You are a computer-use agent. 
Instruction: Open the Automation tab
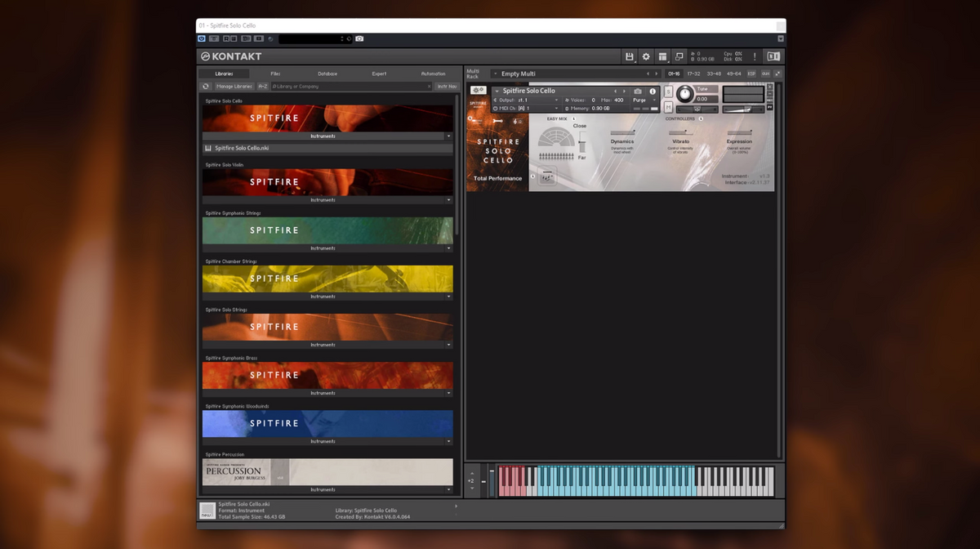pos(433,74)
